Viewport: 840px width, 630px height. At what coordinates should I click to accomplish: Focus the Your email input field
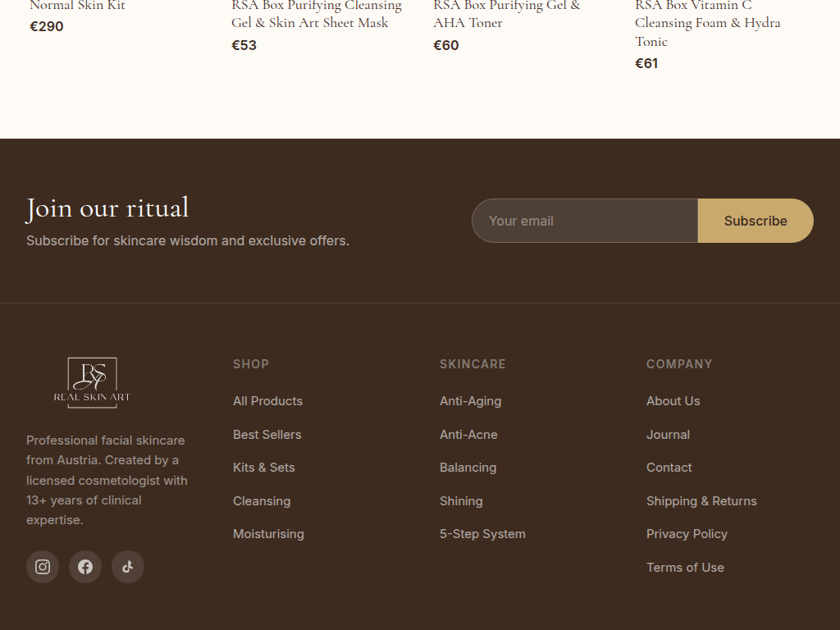pyautogui.click(x=584, y=221)
